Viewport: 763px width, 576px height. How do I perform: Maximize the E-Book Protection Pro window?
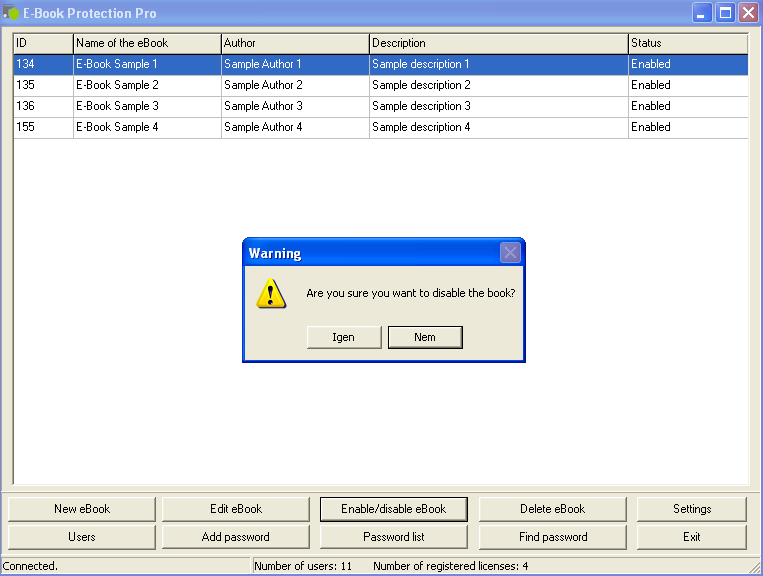(725, 13)
